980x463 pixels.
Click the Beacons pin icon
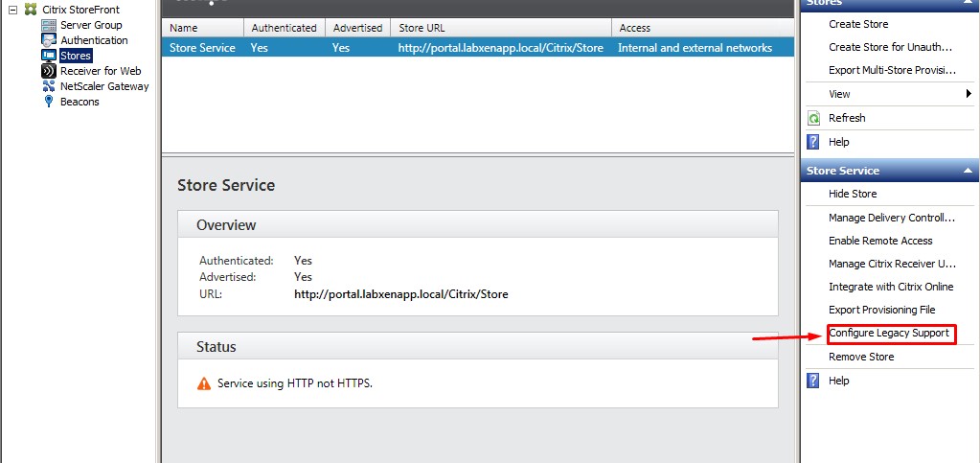point(49,102)
